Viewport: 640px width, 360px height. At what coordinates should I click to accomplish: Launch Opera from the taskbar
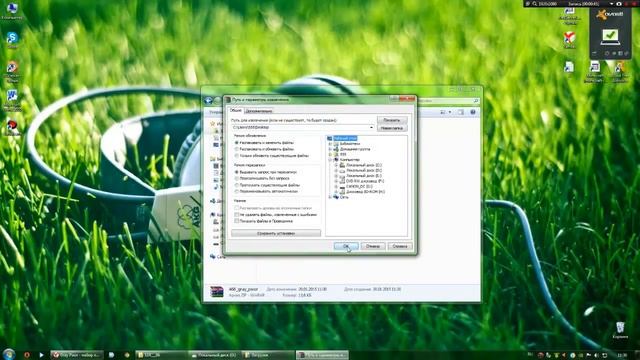(x=27, y=355)
